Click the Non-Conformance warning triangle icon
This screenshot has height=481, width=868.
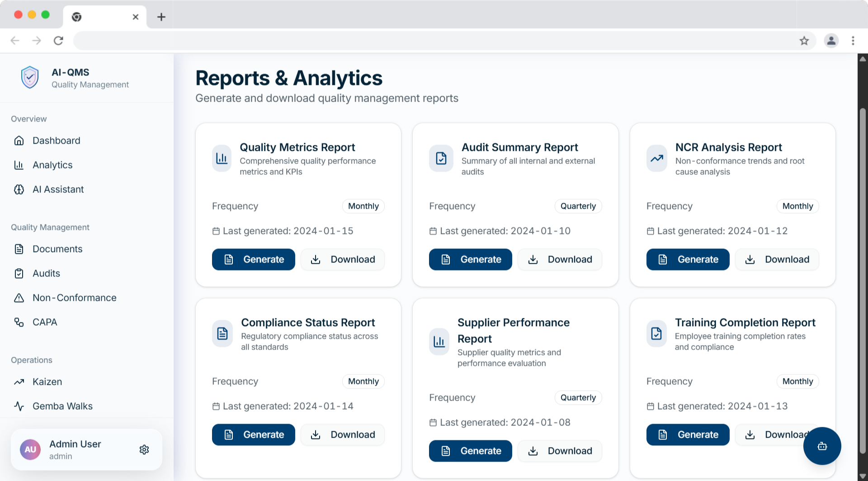[x=19, y=298]
